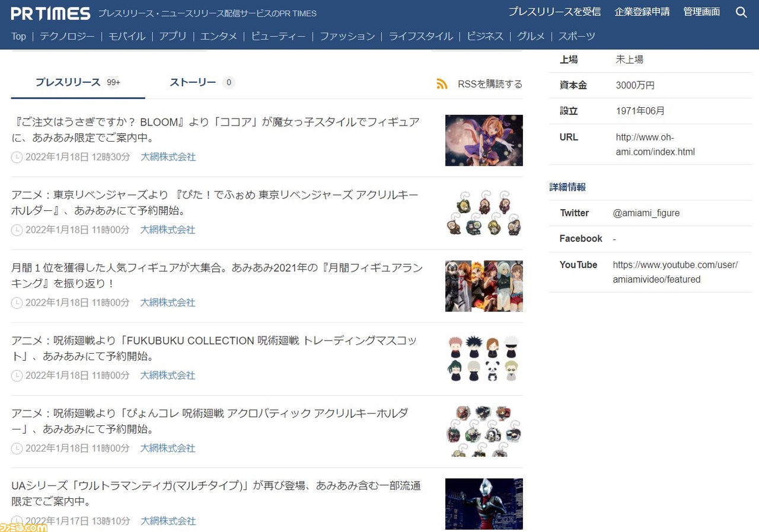Click clock icon of ぴょんコレ article
The width and height of the screenshot is (759, 532).
[x=17, y=448]
